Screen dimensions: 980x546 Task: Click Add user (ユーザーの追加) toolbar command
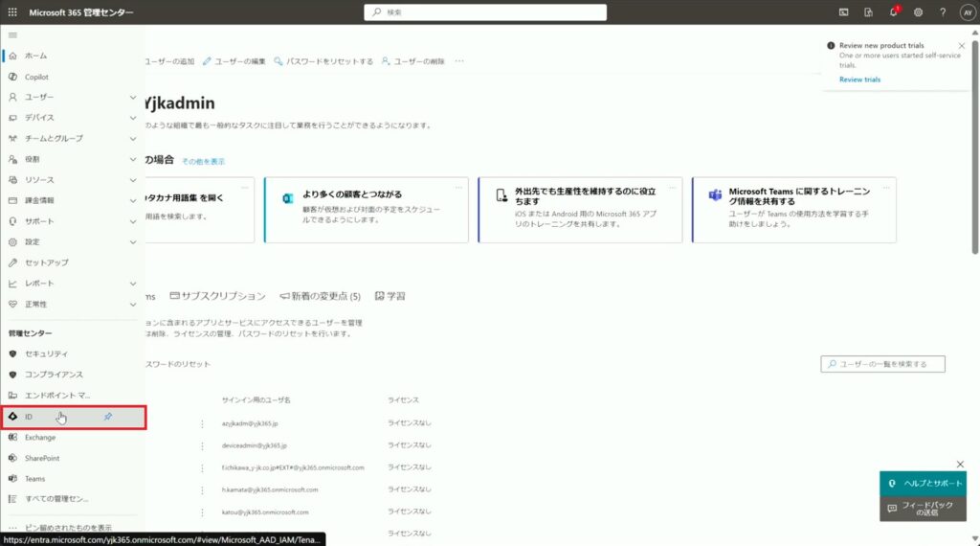169,61
